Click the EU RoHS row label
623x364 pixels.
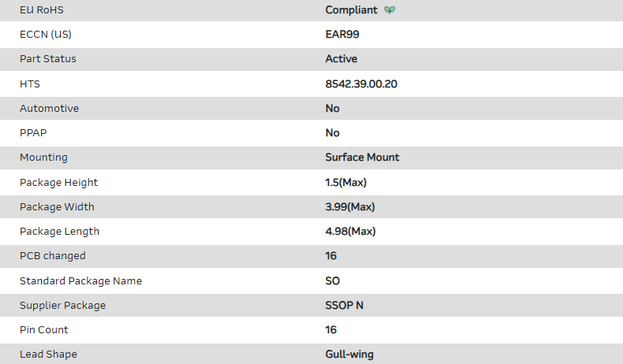click(42, 10)
